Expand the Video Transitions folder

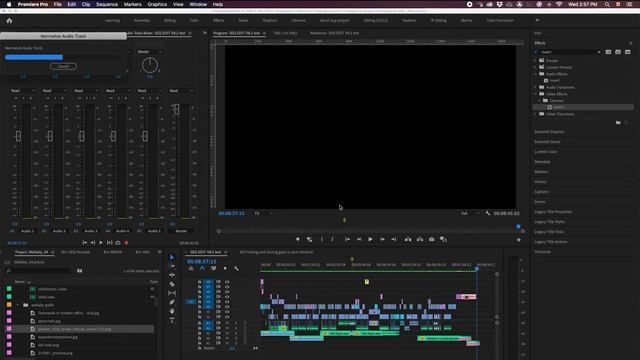click(536, 114)
